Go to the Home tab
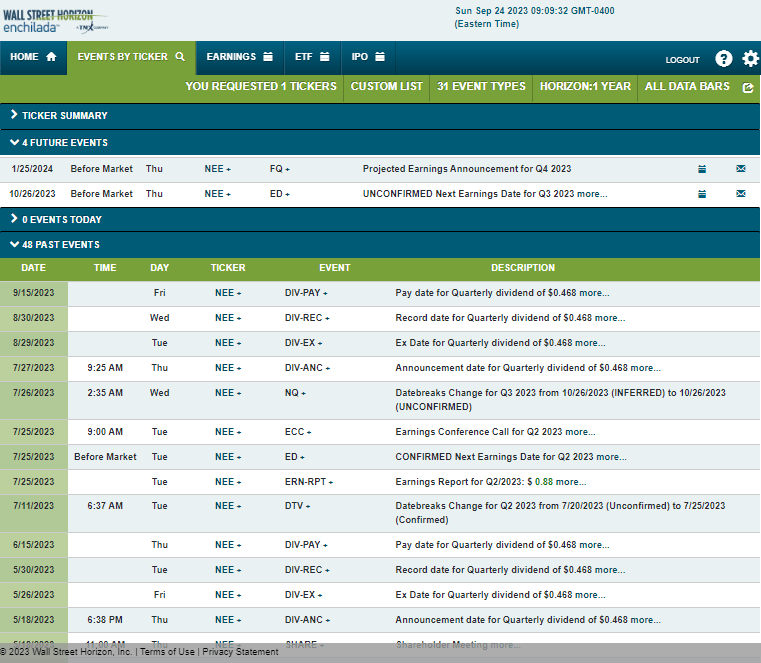 point(33,57)
